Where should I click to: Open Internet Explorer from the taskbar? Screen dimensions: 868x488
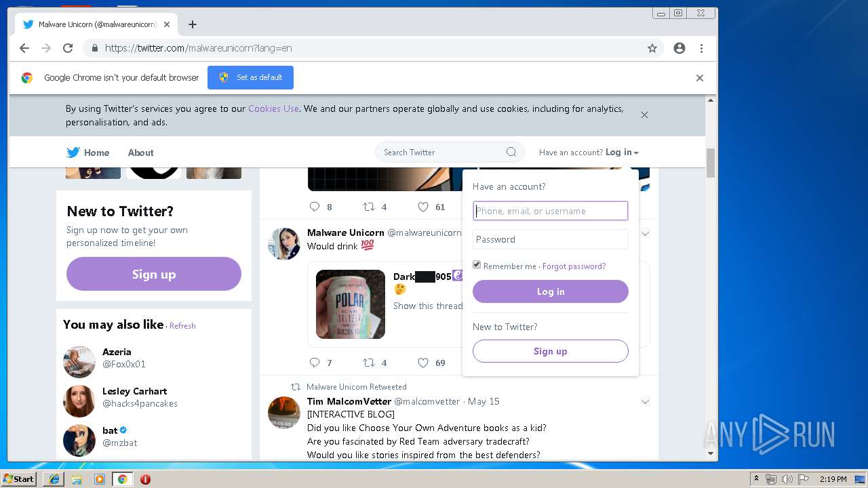pyautogui.click(x=54, y=479)
